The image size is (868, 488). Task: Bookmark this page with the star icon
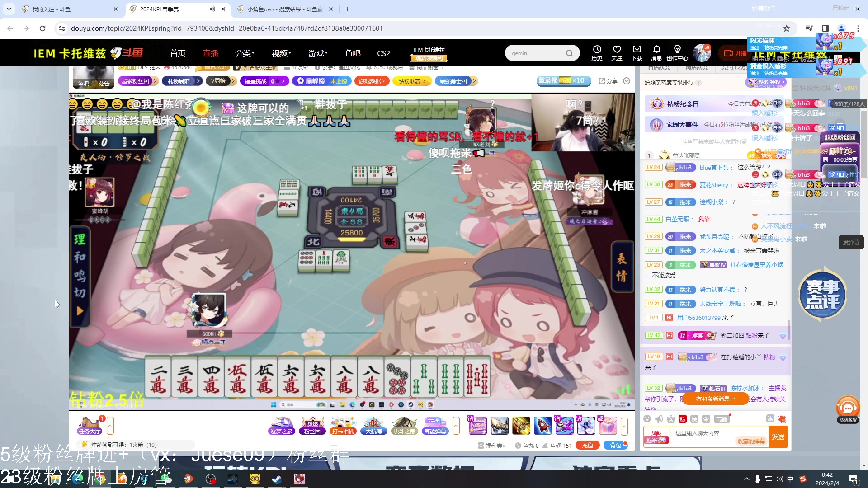click(787, 28)
